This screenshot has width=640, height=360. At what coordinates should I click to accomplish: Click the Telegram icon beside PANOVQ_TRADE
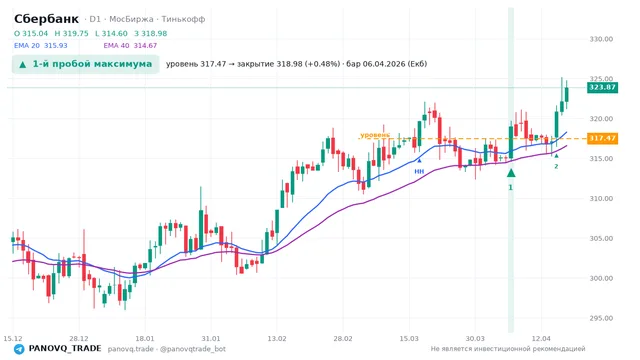coord(19,349)
